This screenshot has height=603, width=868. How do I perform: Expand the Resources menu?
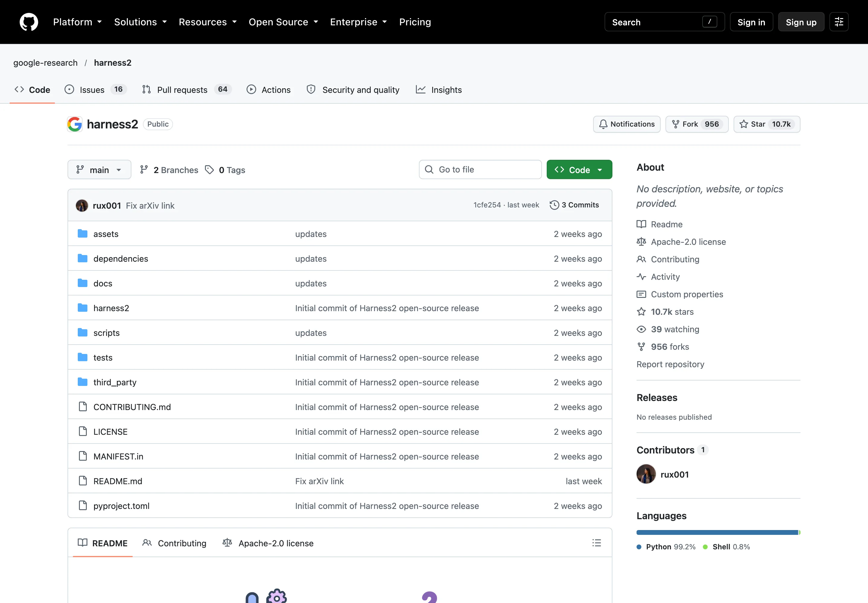point(208,22)
